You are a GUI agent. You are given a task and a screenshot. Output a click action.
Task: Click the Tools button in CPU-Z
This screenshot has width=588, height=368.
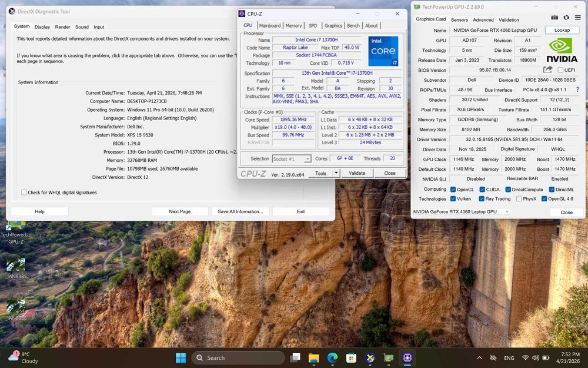pyautogui.click(x=320, y=173)
